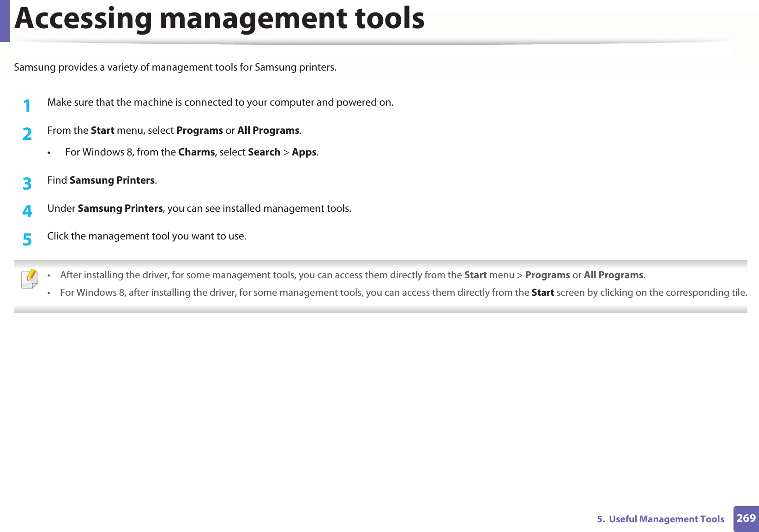Click the bold Apps reference
The width and height of the screenshot is (759, 532).
304,152
